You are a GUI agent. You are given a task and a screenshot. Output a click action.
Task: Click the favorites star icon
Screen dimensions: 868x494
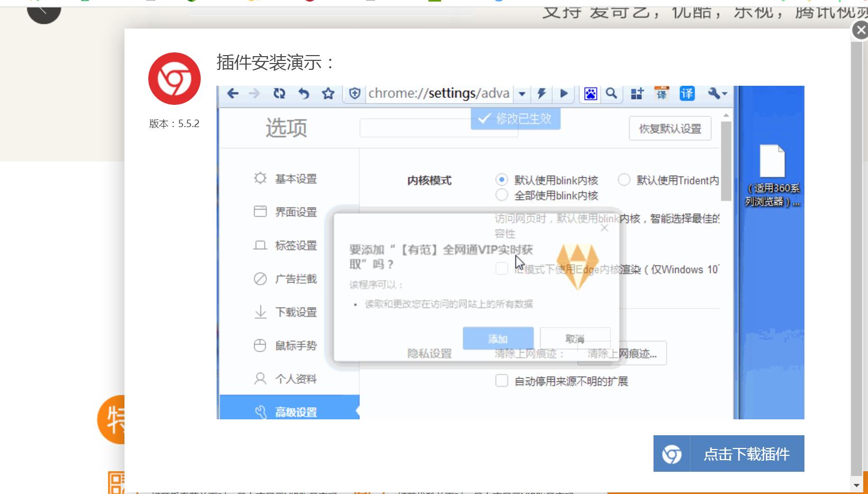pos(328,94)
